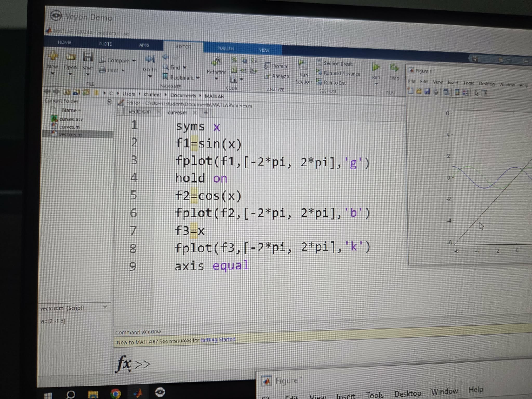
Task: Click the code line 'axis equal'
Action: [211, 266]
